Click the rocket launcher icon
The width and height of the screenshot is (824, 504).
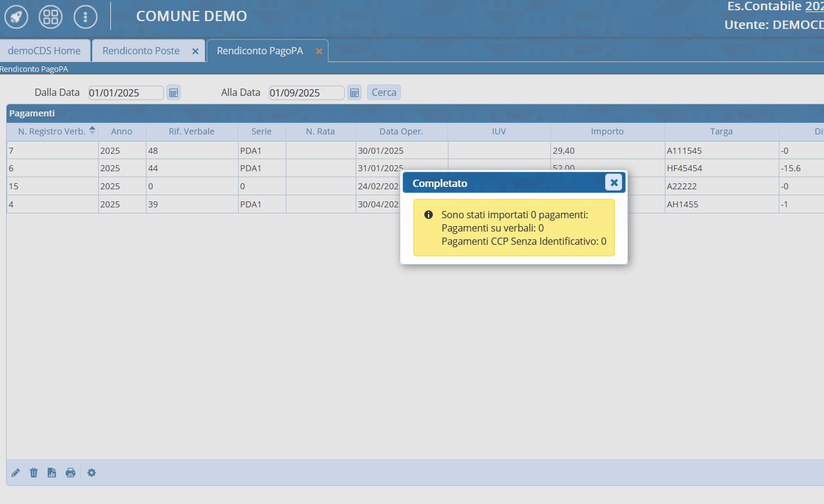point(16,16)
